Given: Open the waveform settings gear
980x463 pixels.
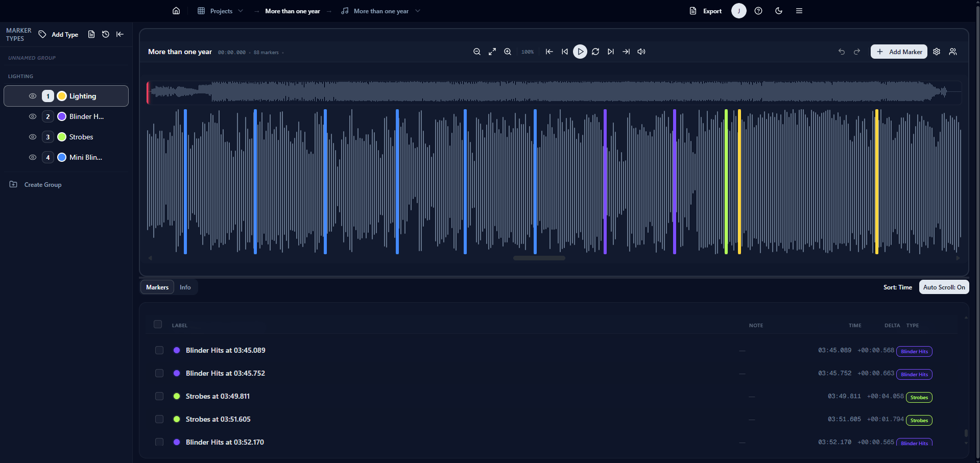Looking at the screenshot, I should click(937, 52).
